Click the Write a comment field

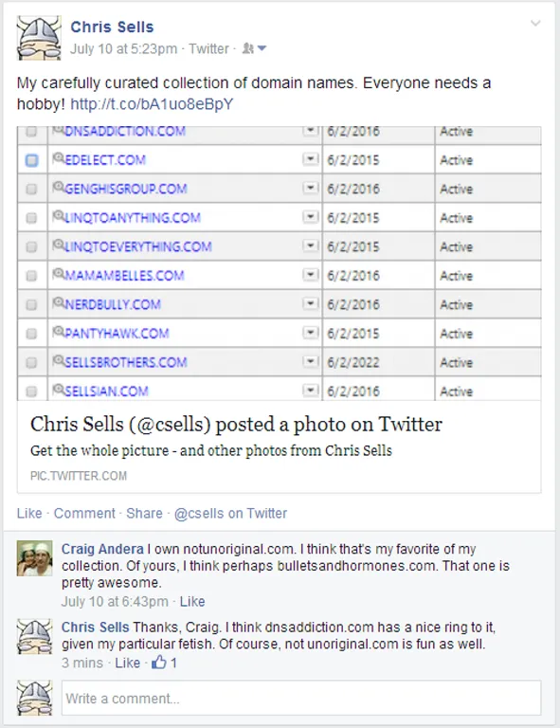click(x=301, y=698)
